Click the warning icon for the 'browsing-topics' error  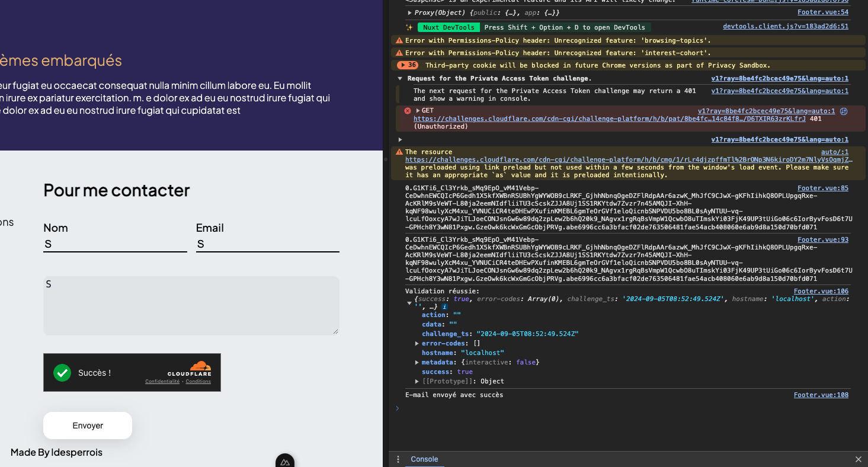point(399,40)
